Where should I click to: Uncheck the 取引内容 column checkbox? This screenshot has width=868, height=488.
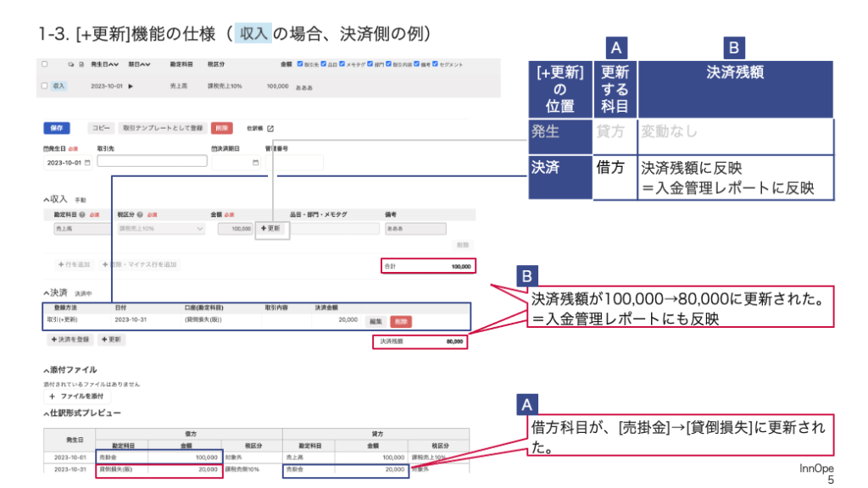(x=388, y=64)
